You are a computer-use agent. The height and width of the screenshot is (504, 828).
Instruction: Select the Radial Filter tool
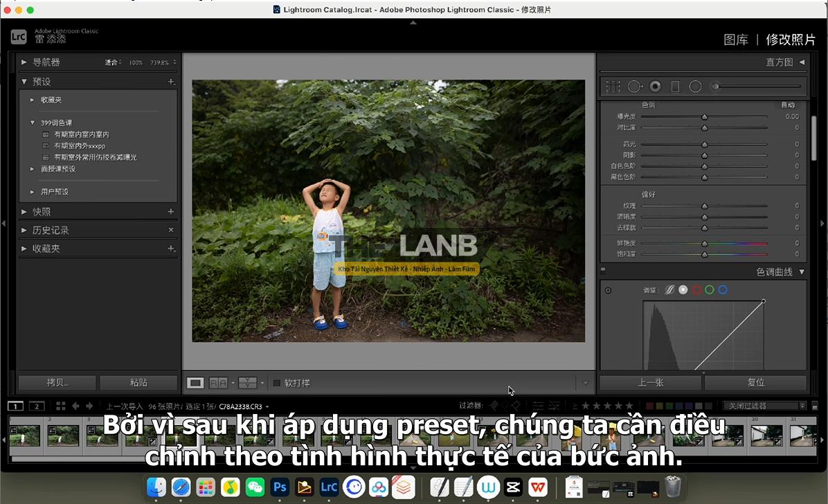tap(695, 87)
